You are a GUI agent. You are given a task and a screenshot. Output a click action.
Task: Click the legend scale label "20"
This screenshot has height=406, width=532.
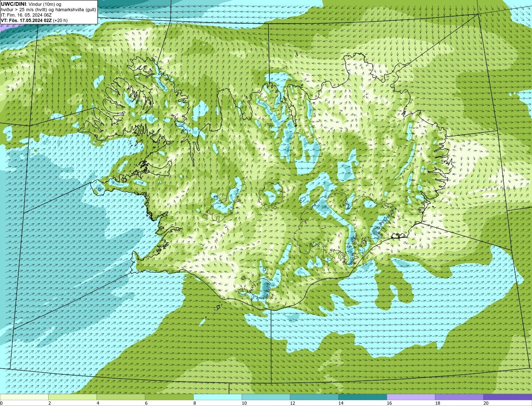click(486, 403)
